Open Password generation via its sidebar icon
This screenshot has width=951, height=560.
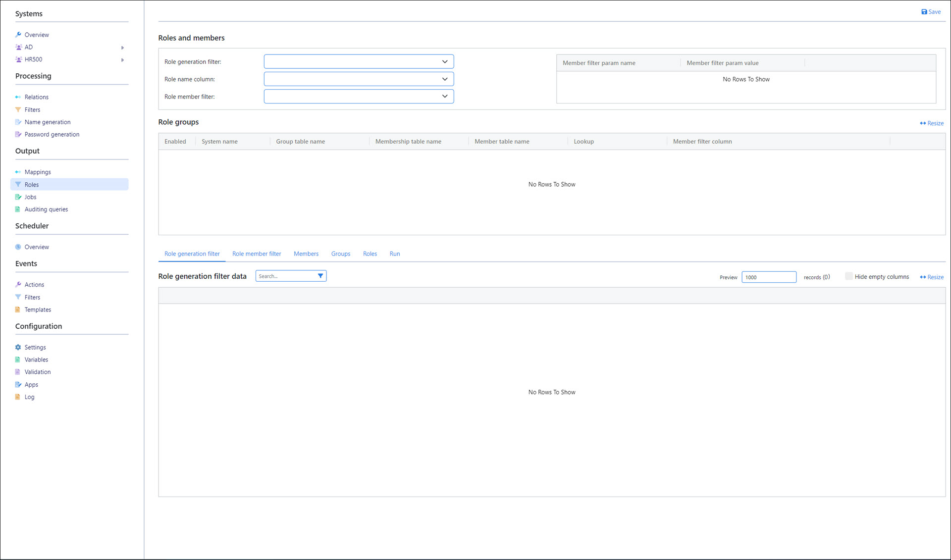[x=18, y=134]
